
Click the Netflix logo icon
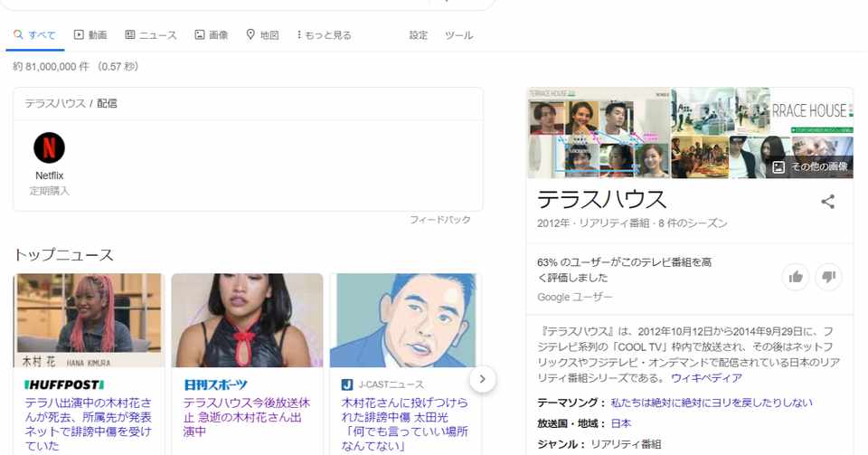[49, 147]
